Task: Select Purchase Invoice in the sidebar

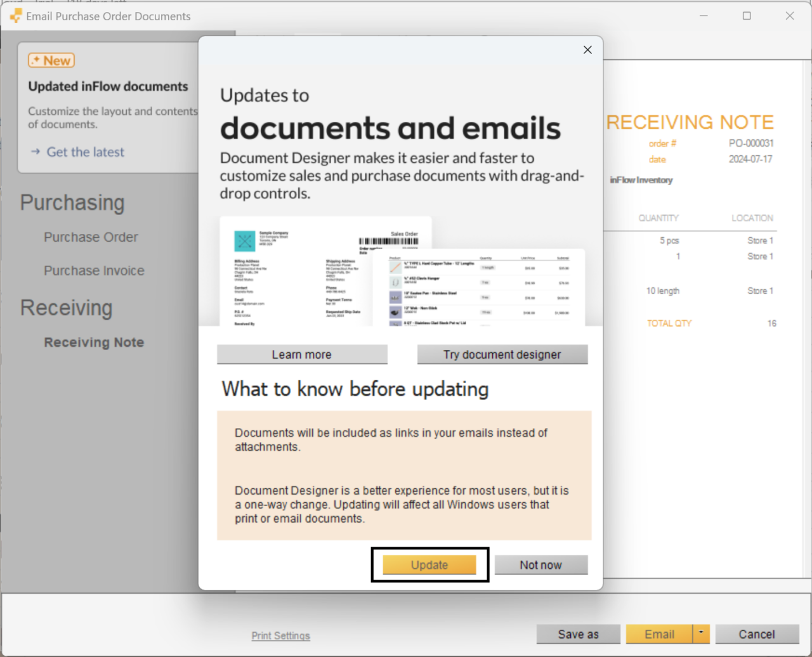Action: click(93, 270)
